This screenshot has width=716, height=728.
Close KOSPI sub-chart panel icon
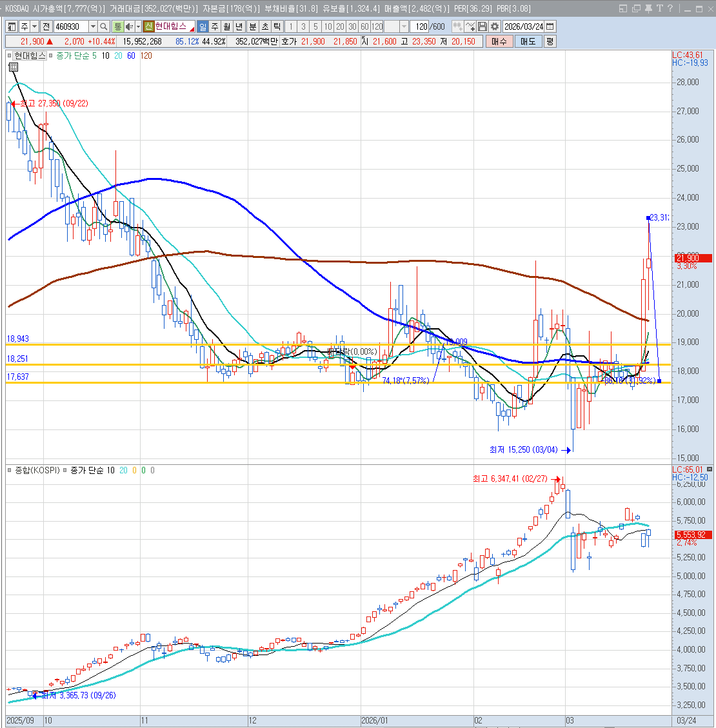[710, 469]
